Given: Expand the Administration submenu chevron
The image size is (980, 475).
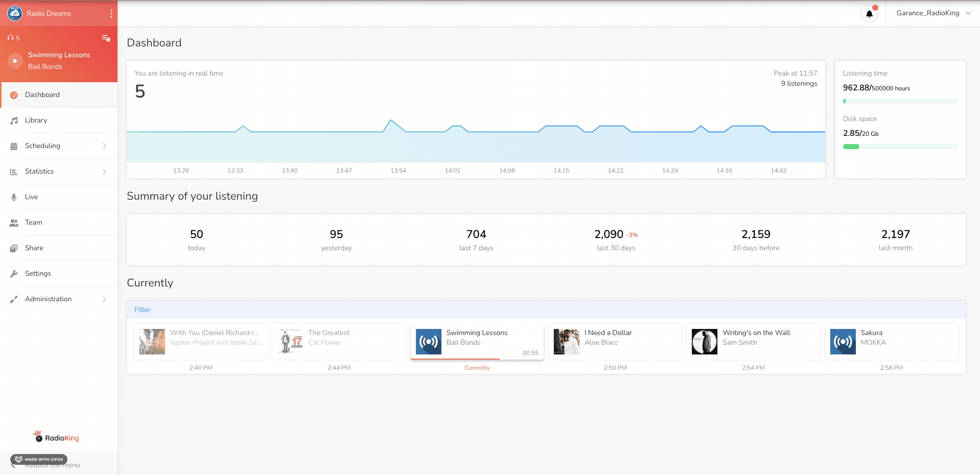Looking at the screenshot, I should [104, 299].
